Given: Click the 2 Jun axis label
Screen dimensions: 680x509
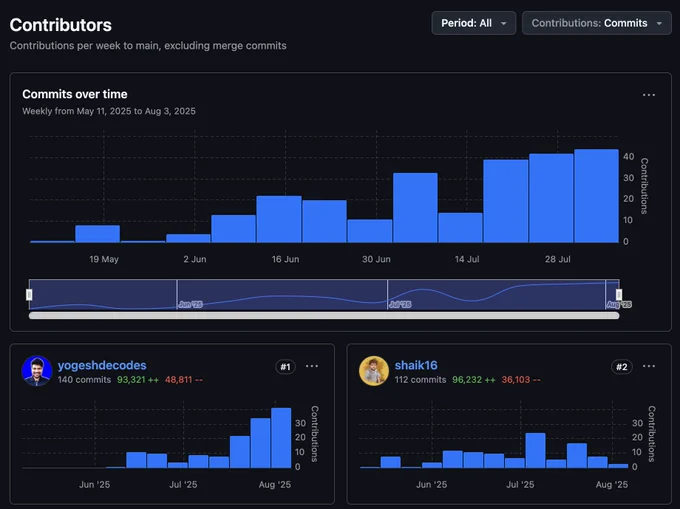Looking at the screenshot, I should point(195,259).
